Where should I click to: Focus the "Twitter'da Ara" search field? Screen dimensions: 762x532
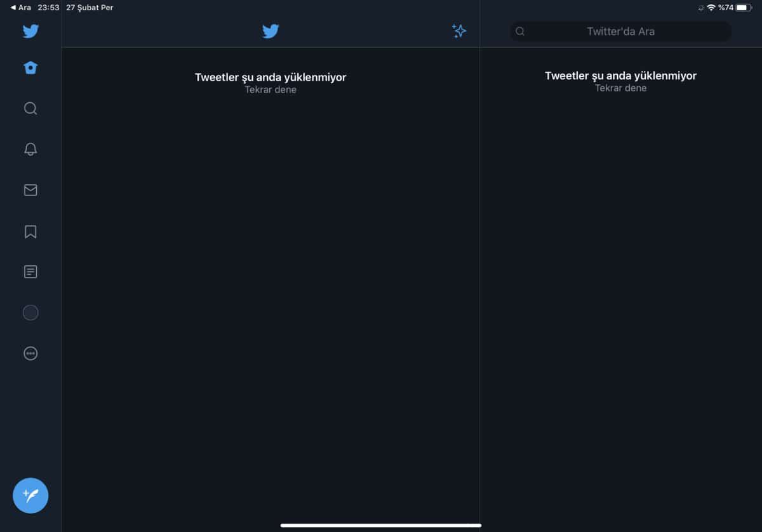tap(620, 31)
